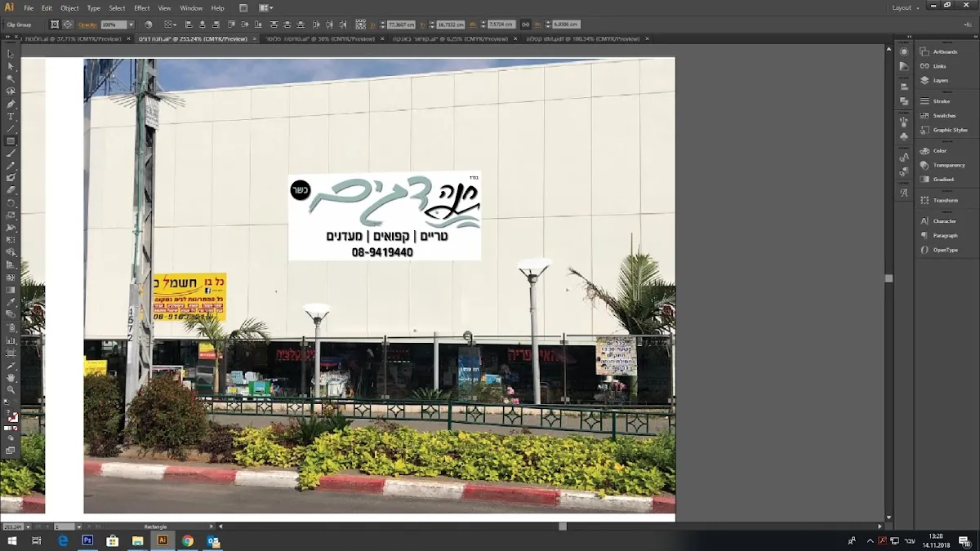Open the Swatches panel
This screenshot has width=980, height=551.
pyautogui.click(x=944, y=115)
